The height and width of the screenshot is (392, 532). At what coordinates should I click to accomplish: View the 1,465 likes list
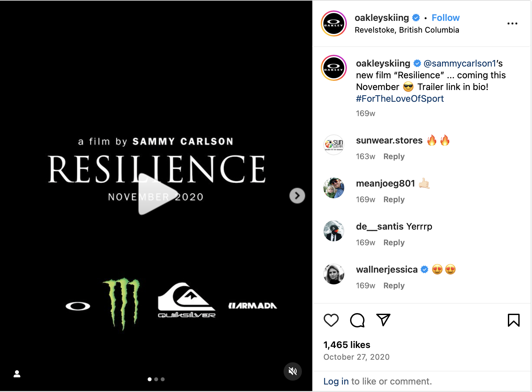coord(347,345)
